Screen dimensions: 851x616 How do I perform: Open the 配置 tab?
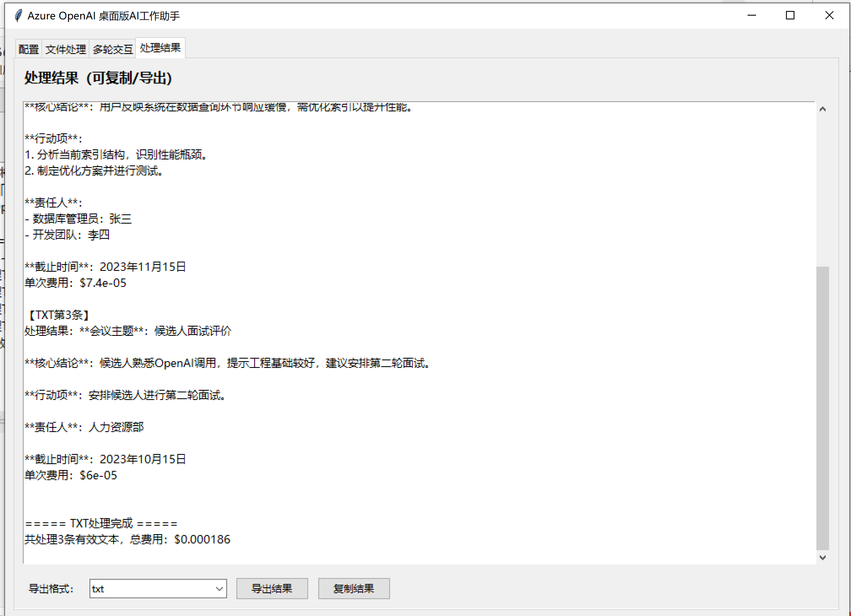point(29,49)
